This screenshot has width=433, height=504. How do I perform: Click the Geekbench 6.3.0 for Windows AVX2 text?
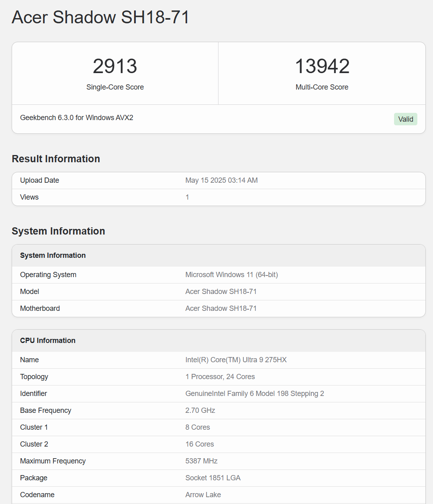[x=77, y=118]
